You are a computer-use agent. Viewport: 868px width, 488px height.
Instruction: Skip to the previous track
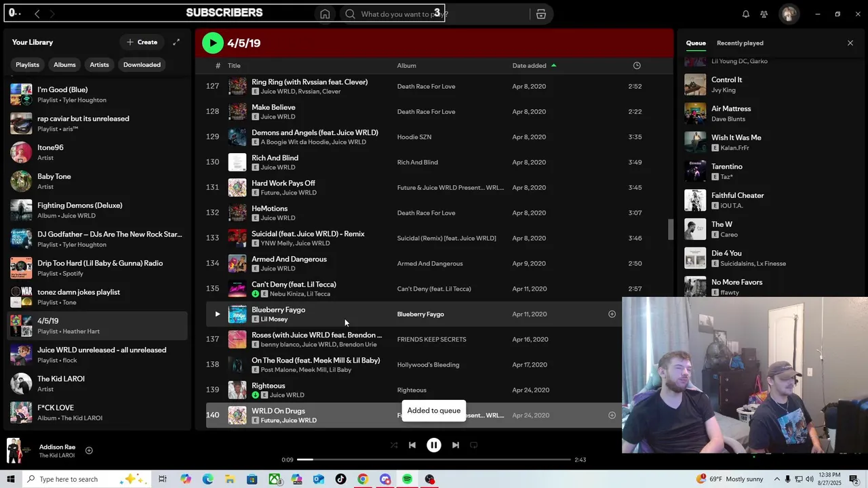coord(412,445)
